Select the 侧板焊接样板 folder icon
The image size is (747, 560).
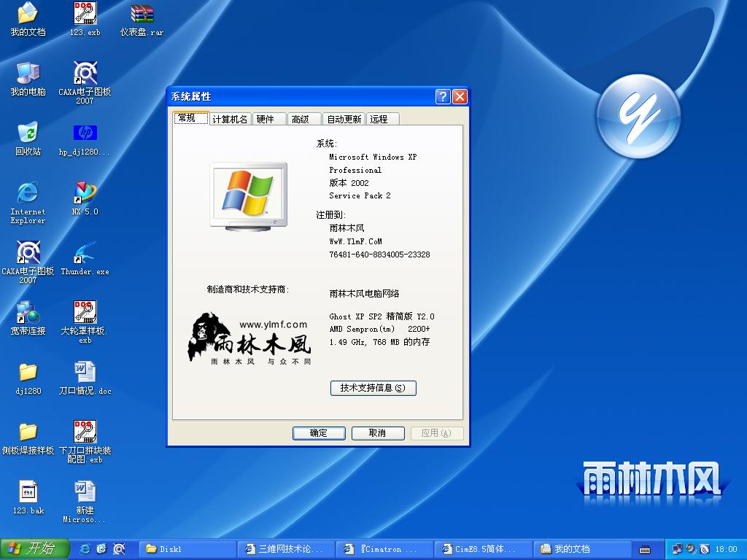(28, 438)
